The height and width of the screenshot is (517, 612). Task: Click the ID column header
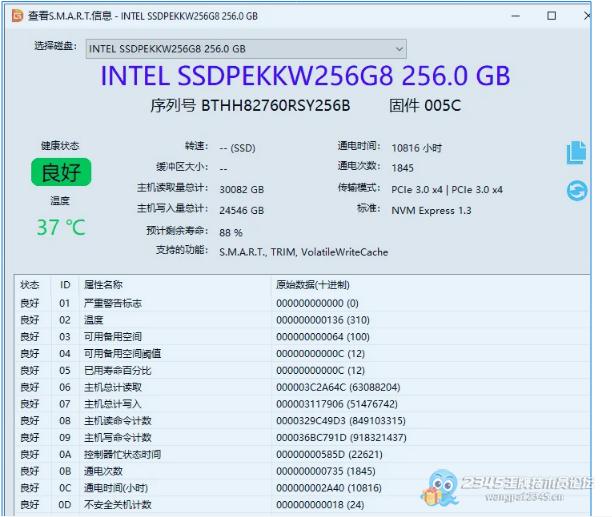pos(65,285)
